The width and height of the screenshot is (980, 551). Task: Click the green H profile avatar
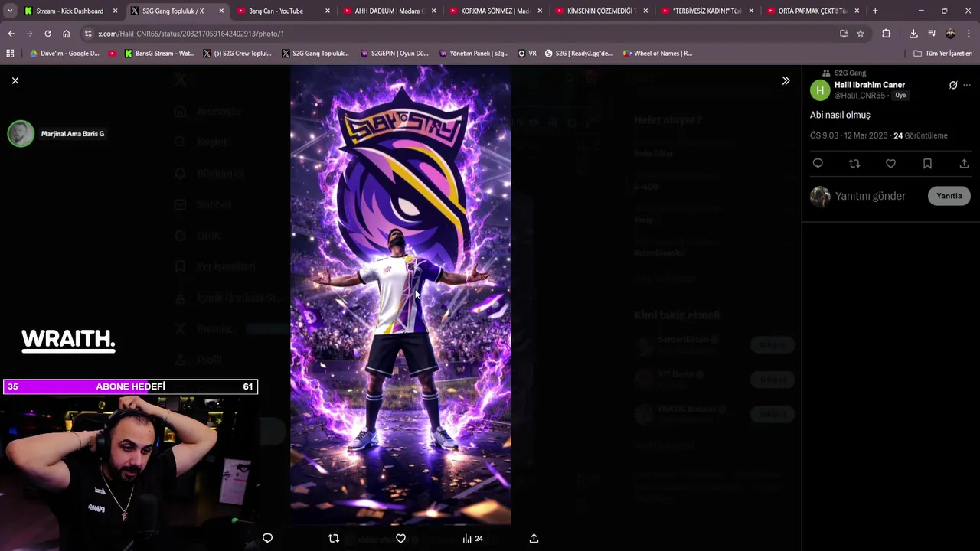[820, 90]
